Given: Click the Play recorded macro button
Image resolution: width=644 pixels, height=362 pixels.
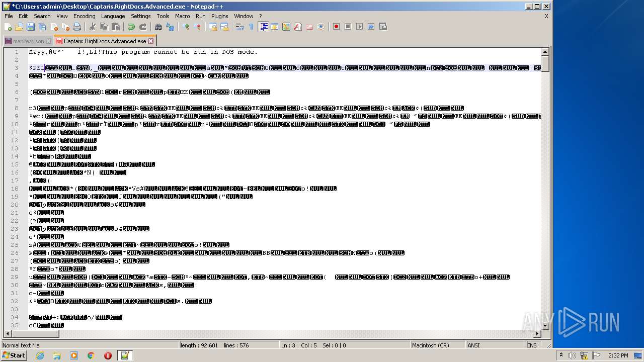Looking at the screenshot, I should point(359,27).
